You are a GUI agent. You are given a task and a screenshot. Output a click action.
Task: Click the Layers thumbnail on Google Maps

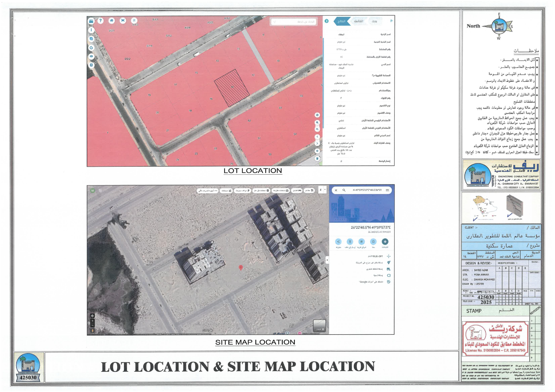point(319,326)
